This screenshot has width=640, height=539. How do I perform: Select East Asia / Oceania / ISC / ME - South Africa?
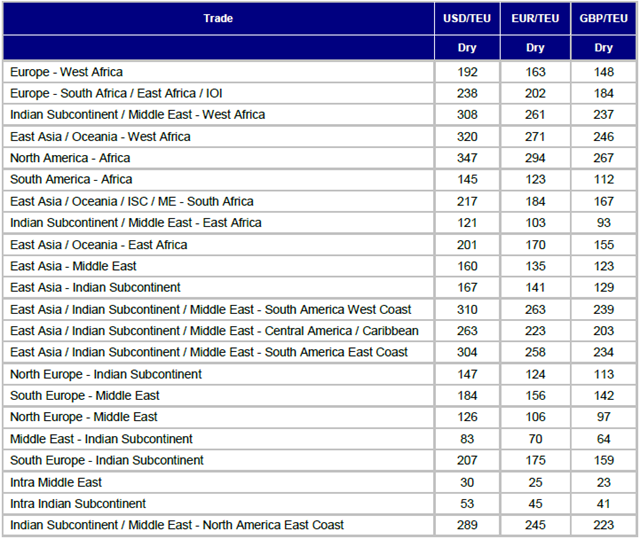click(x=131, y=201)
